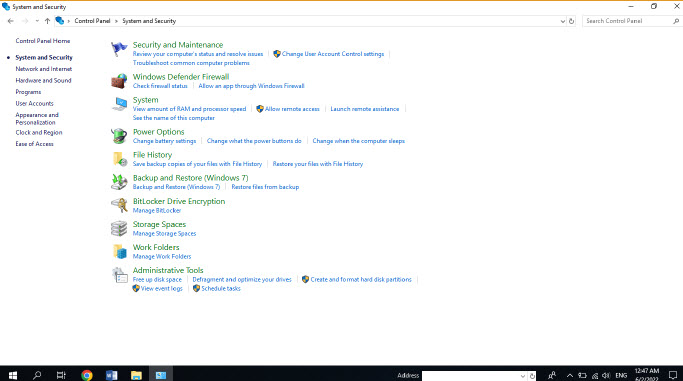Open File Explorer from the taskbar
The width and height of the screenshot is (683, 381).
click(x=136, y=375)
